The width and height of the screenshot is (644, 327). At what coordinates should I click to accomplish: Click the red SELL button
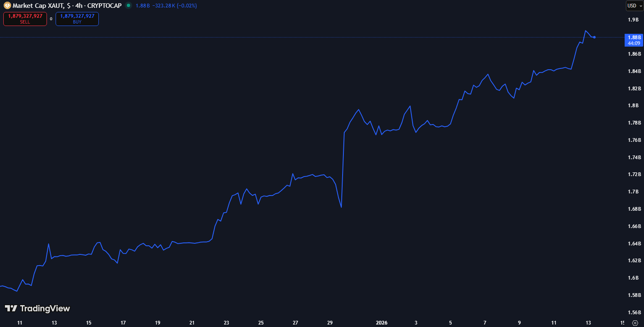pyautogui.click(x=25, y=19)
